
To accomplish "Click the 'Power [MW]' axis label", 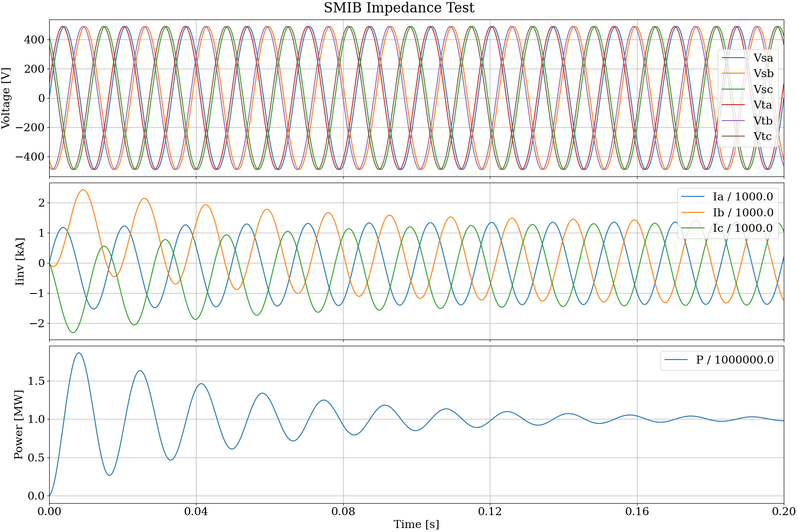I will 18,425.
